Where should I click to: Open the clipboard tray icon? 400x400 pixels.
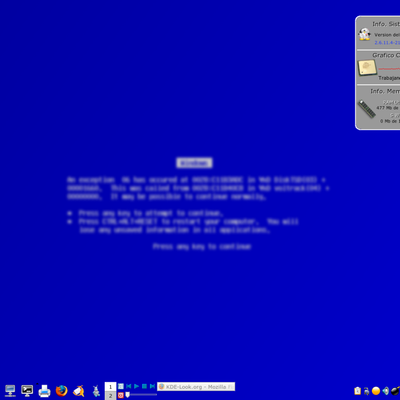(x=358, y=391)
